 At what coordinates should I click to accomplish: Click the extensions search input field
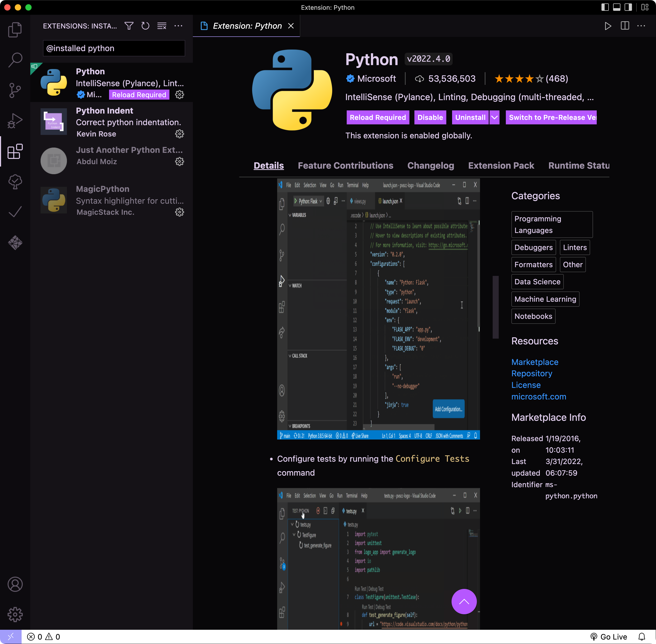114,48
